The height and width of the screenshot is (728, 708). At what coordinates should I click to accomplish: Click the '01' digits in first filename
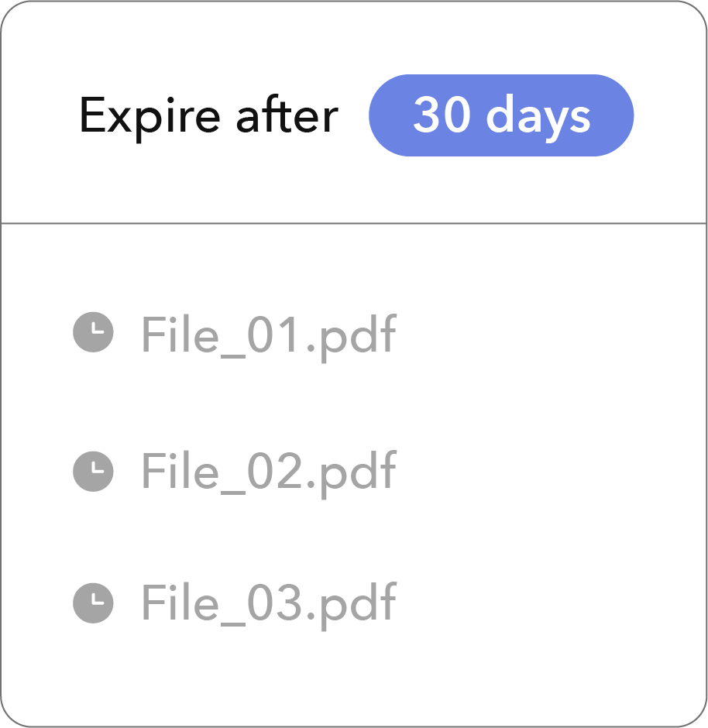273,335
